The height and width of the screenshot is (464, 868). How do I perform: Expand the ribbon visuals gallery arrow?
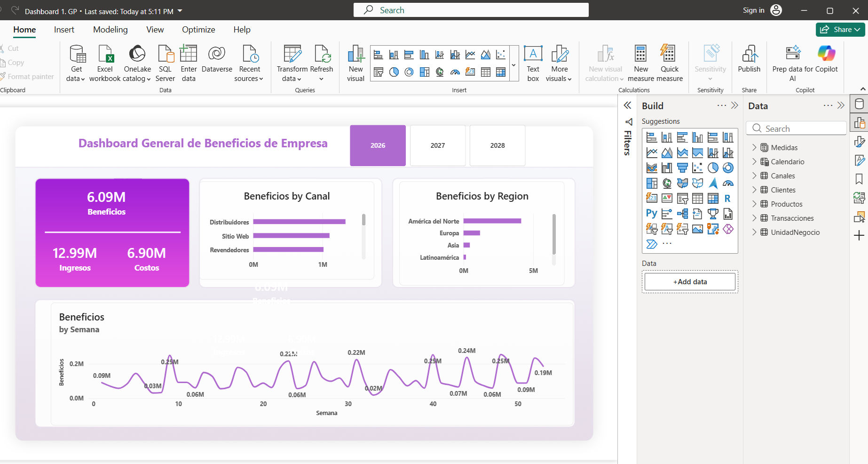tap(513, 65)
